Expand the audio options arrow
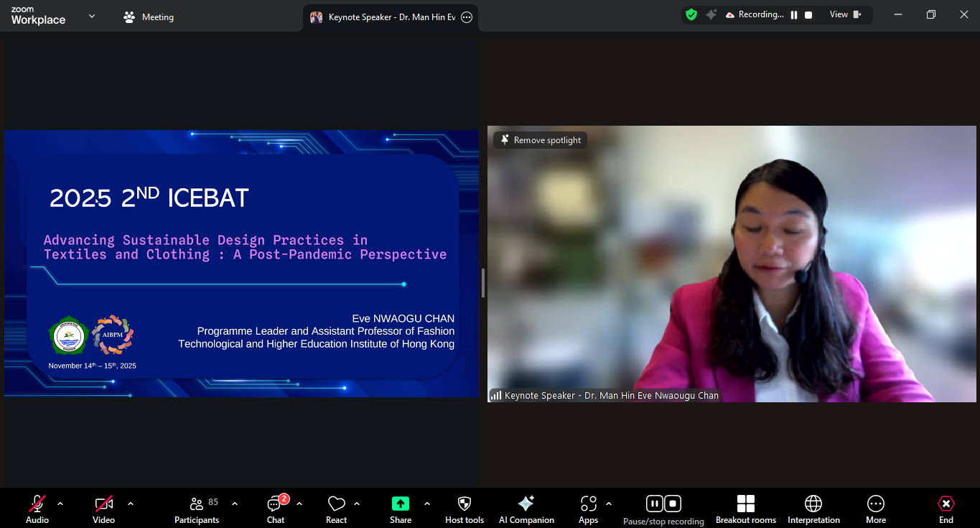The height and width of the screenshot is (528, 980). pyautogui.click(x=60, y=504)
